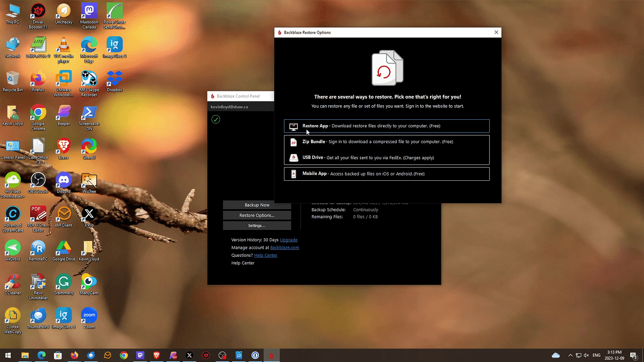Open Driver Booster 11 desktop icon
Image resolution: width=644 pixels, height=362 pixels.
point(38,16)
